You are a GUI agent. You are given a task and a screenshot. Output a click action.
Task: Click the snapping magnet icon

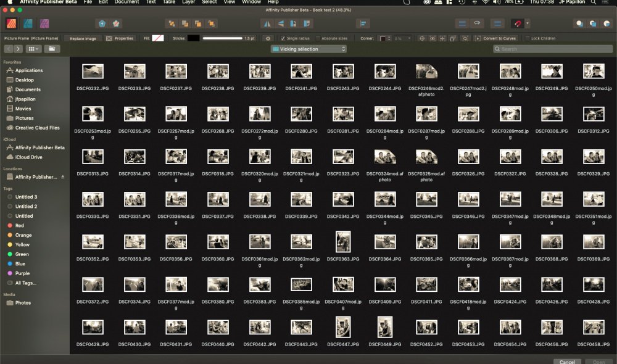pyautogui.click(x=517, y=23)
